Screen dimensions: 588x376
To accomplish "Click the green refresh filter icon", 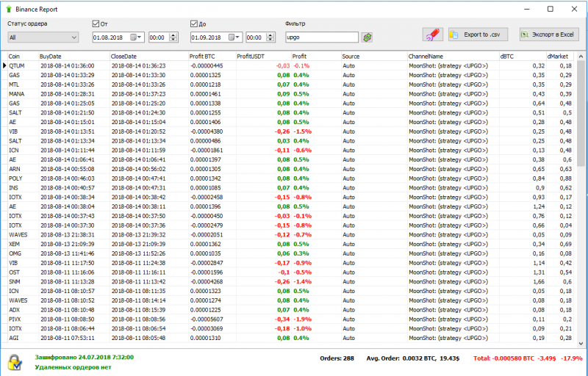I will tap(367, 37).
